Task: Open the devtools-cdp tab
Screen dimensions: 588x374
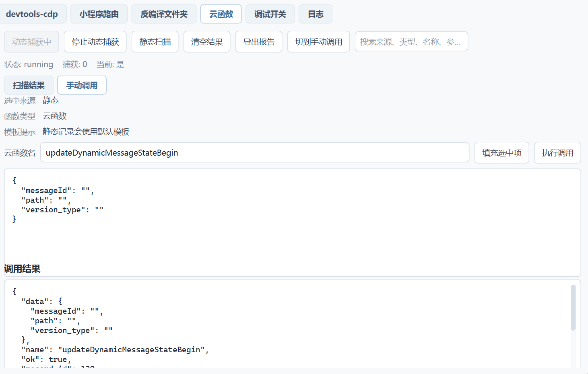Action: [32, 14]
